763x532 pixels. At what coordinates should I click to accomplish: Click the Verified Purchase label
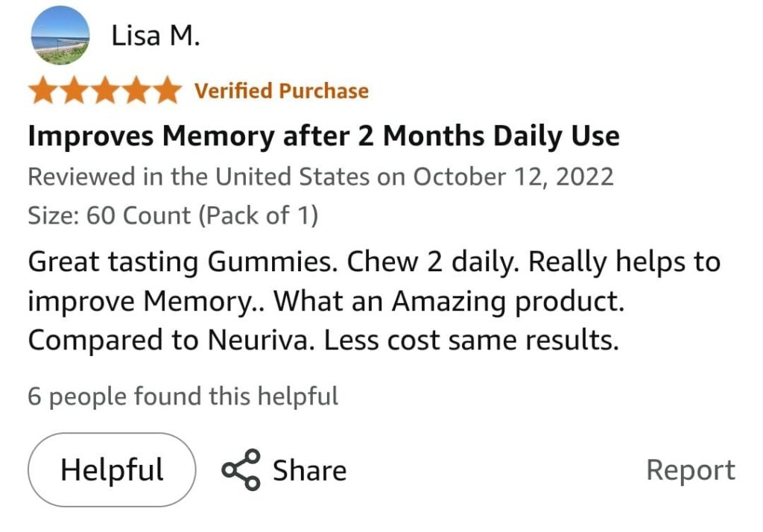[x=281, y=91]
